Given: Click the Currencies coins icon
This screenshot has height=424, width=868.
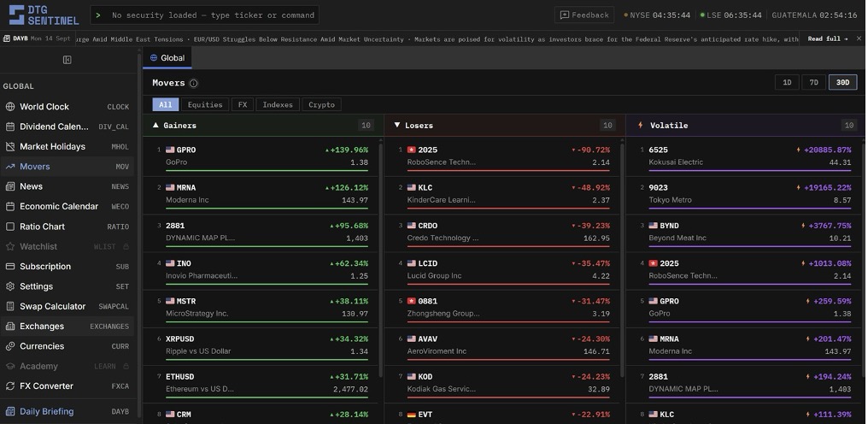Looking at the screenshot, I should point(10,346).
